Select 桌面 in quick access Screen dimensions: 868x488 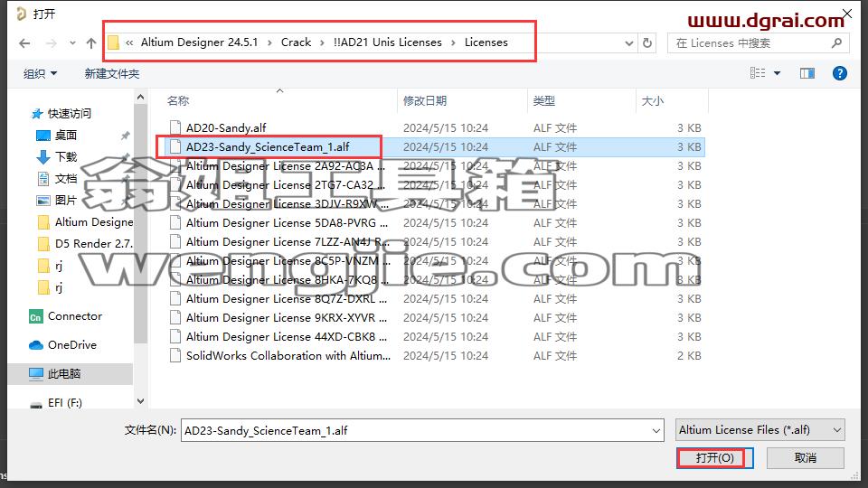(66, 135)
